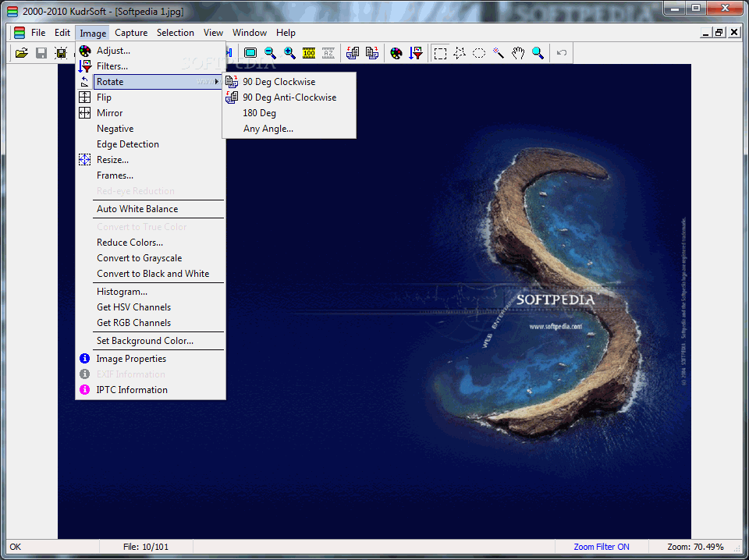
Task: Open the Window menu
Action: tap(250, 33)
